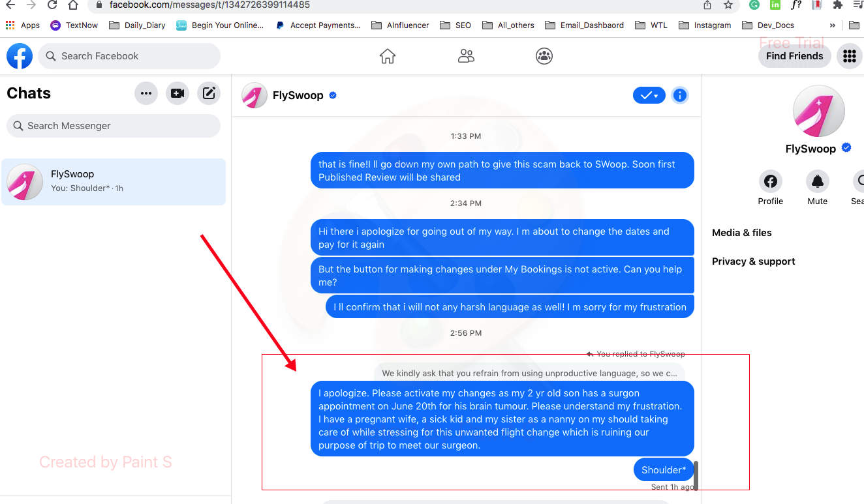Viewport: 864px width, 504px height.
Task: Open the Friends icon in top navigation
Action: coord(466,56)
